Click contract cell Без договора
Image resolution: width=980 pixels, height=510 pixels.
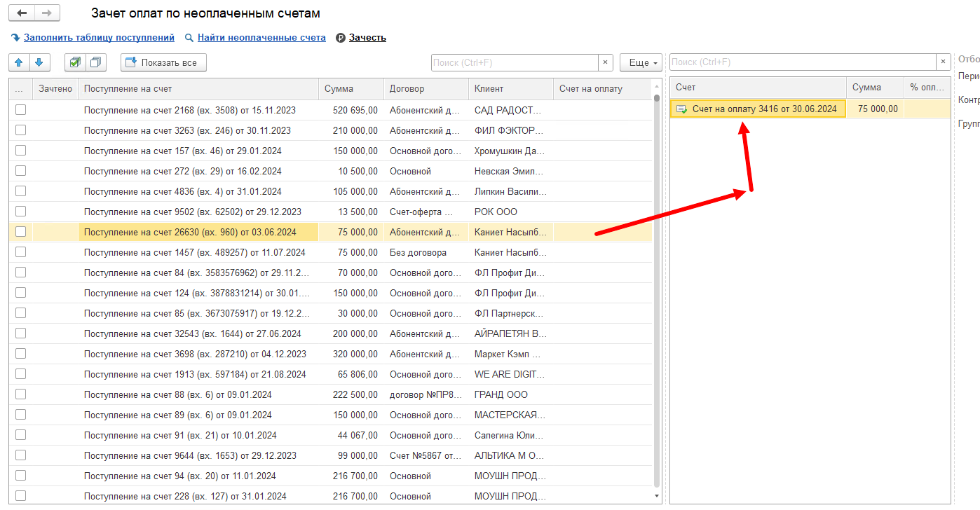[x=426, y=252]
